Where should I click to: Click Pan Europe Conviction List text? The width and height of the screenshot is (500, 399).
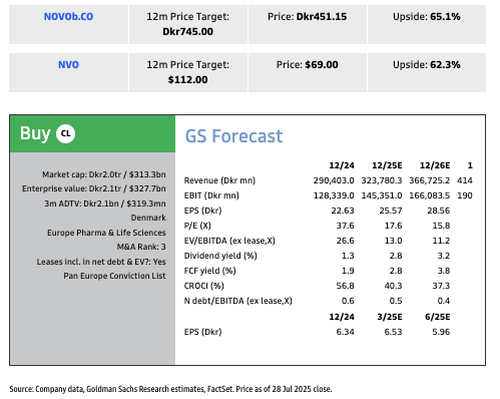[114, 276]
